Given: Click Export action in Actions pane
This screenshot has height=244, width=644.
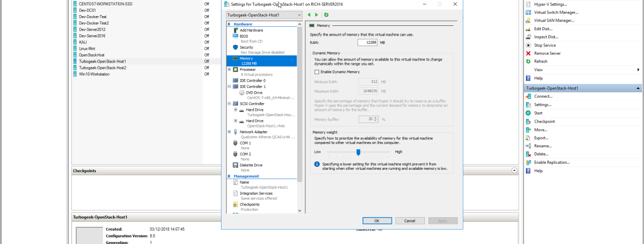Looking at the screenshot, I should coord(541,138).
